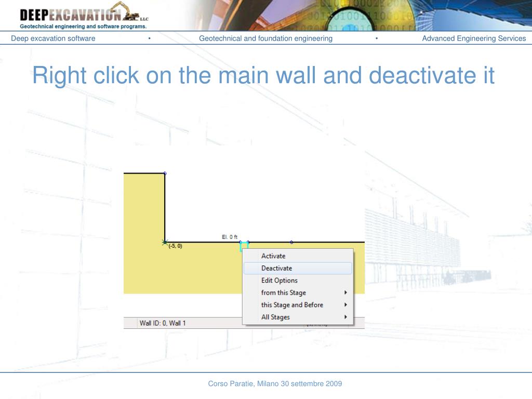532x399 pixels.
Task: Open Edit Options in the context menu
Action: tap(298, 281)
